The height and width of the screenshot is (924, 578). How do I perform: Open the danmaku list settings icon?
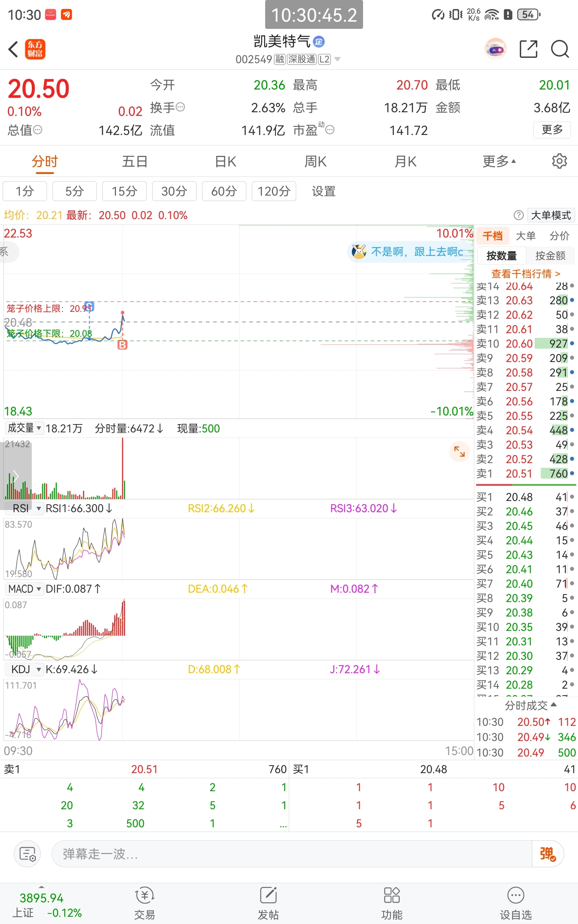click(x=27, y=854)
